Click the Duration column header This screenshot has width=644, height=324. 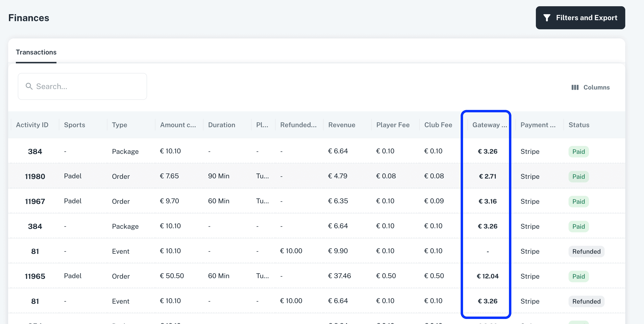pos(222,125)
